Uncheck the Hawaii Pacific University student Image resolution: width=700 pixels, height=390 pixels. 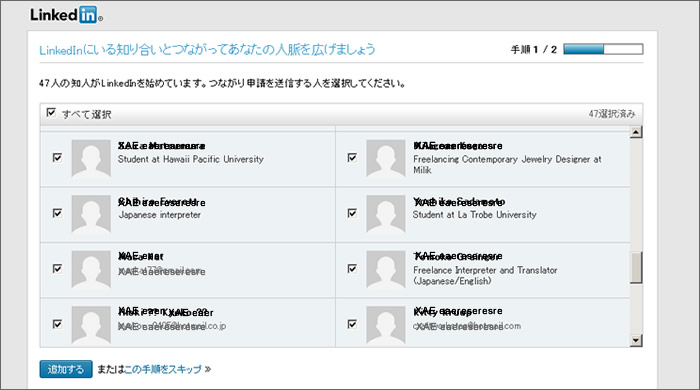pyautogui.click(x=58, y=158)
